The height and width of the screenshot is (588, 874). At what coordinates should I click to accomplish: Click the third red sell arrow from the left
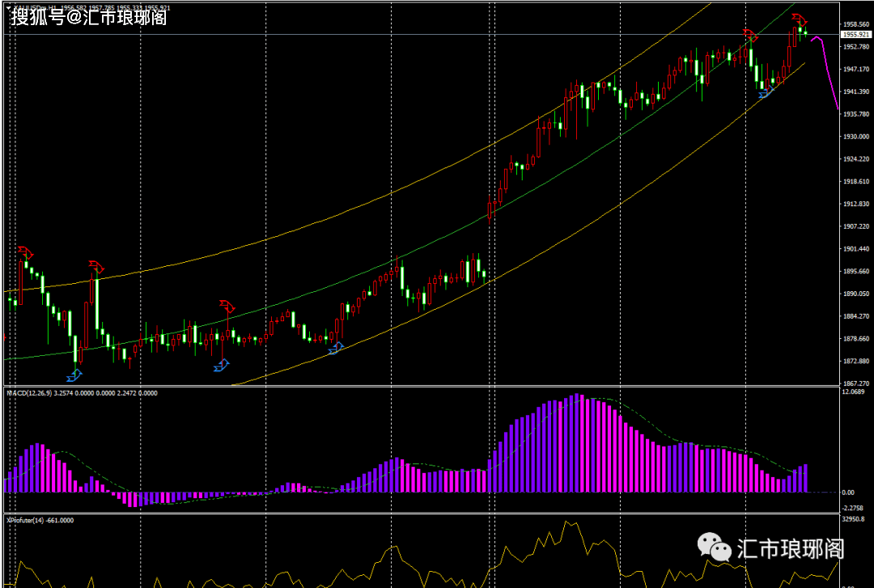coord(227,305)
